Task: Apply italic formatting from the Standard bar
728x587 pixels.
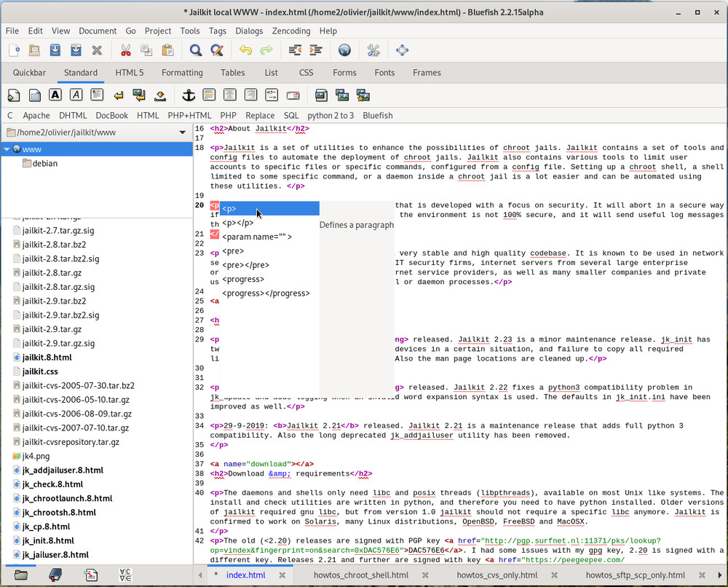Action: 76,95
